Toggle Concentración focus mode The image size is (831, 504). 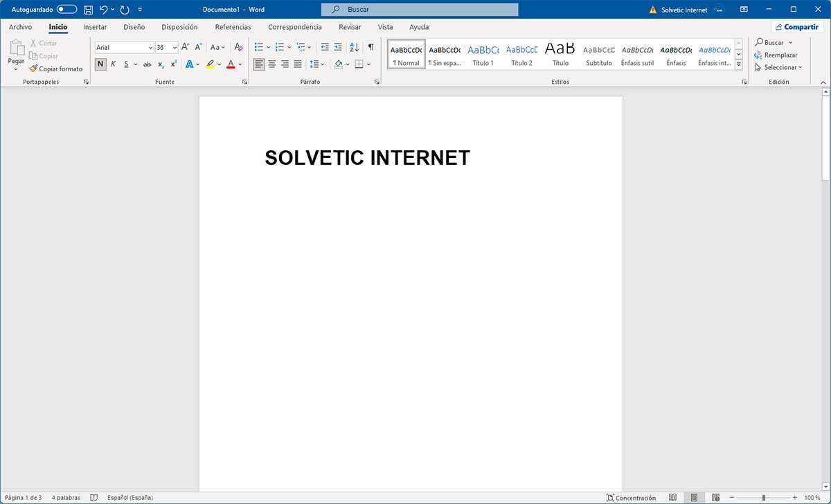coord(631,497)
